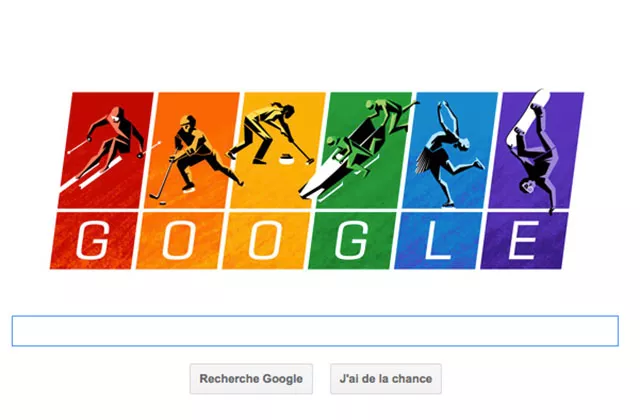This screenshot has height=420, width=640.
Task: Click the blue letter L tile
Action: [x=438, y=240]
